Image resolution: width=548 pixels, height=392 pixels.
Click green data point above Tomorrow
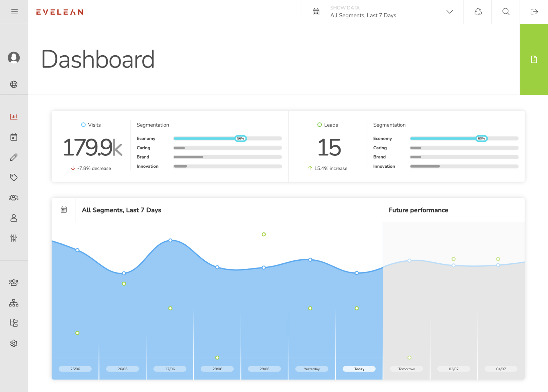tap(409, 358)
